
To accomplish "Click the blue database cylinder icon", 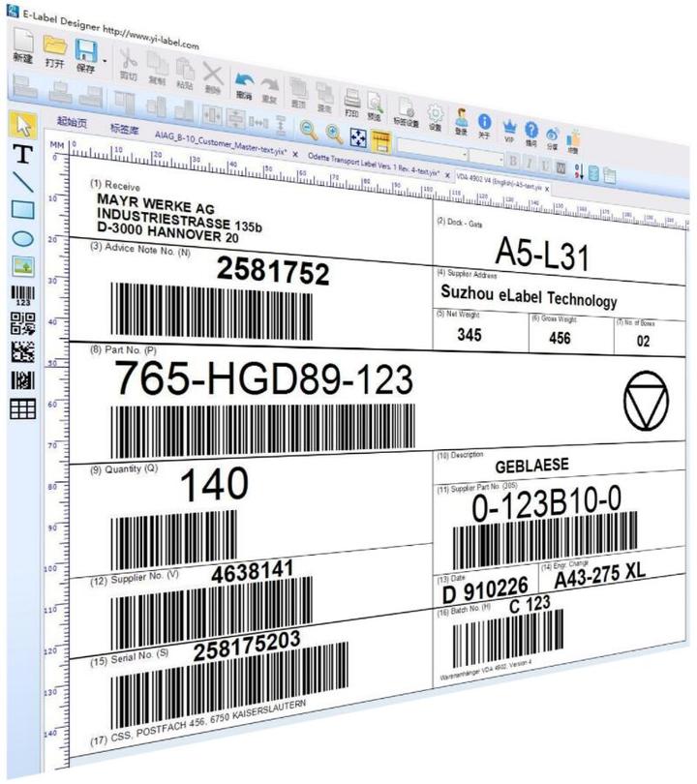I will (593, 173).
